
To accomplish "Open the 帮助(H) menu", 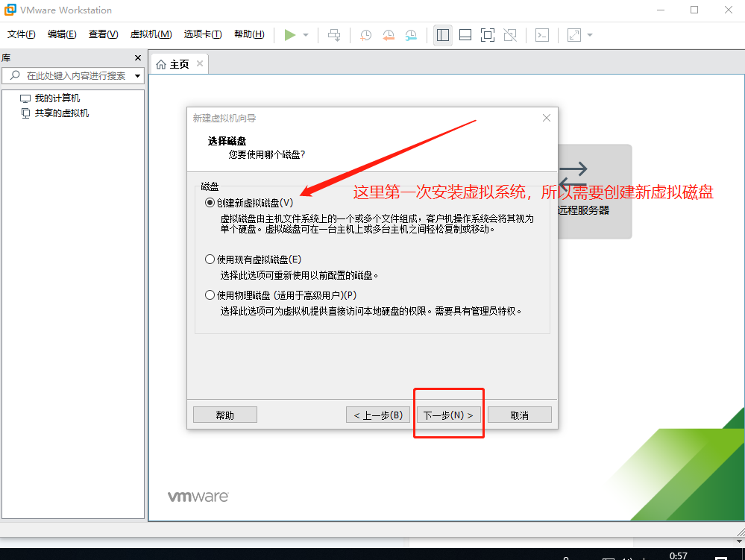I will (249, 34).
